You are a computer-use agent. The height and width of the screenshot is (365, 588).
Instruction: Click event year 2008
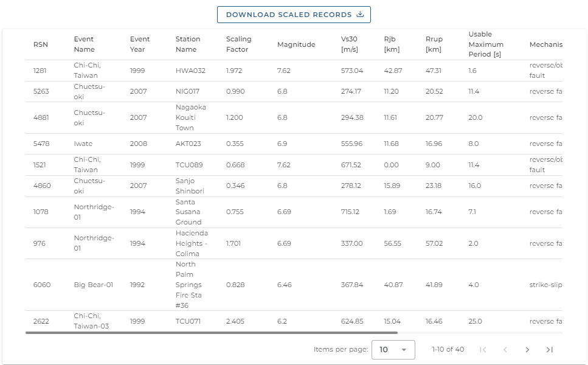(139, 144)
